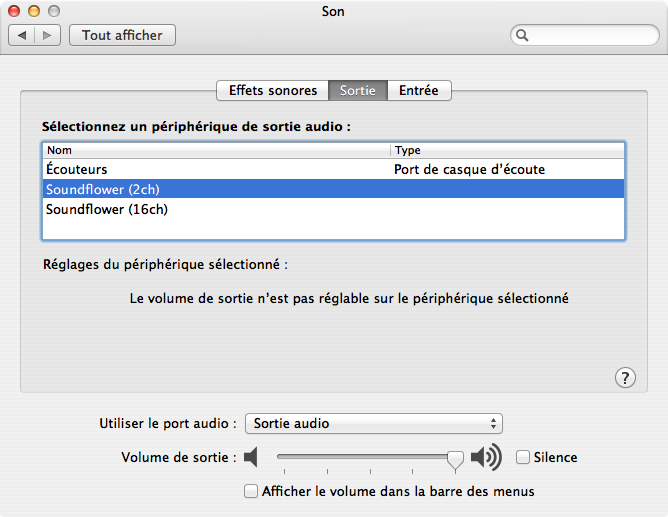Enable the Silence checkbox
Viewport: 668px width, 517px height.
[523, 457]
